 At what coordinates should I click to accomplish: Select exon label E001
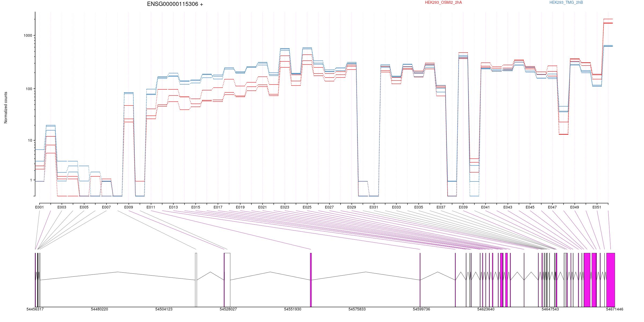[x=39, y=207]
